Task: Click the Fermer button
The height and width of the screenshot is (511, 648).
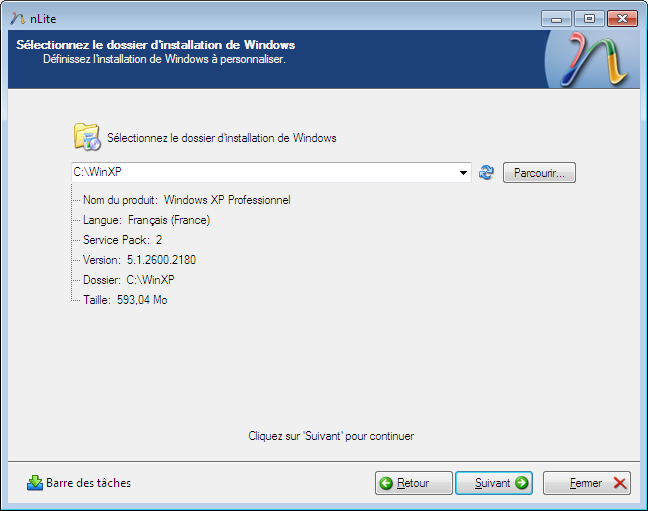Action: [x=587, y=483]
